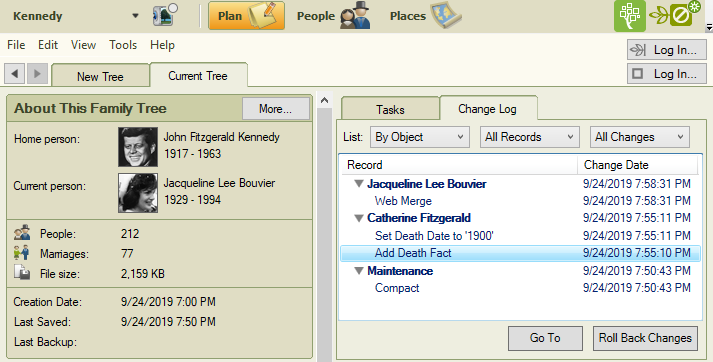
Task: Open the People workspace
Action: click(x=333, y=16)
